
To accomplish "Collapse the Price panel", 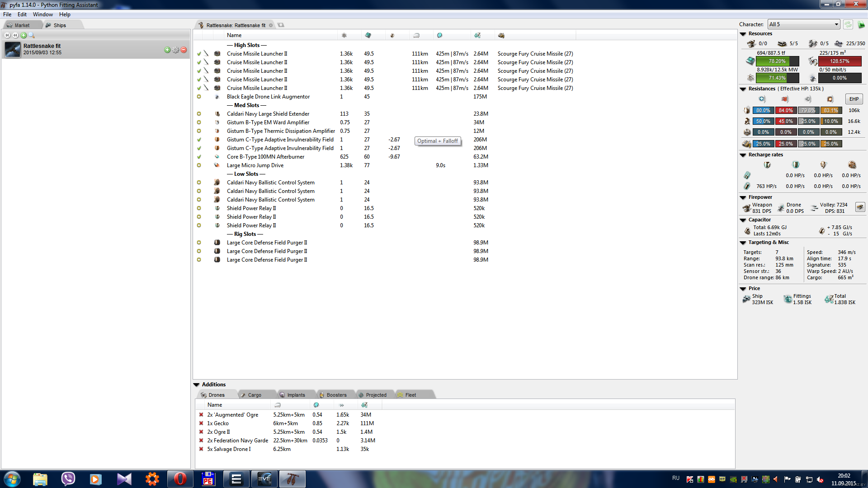I will pyautogui.click(x=743, y=289).
